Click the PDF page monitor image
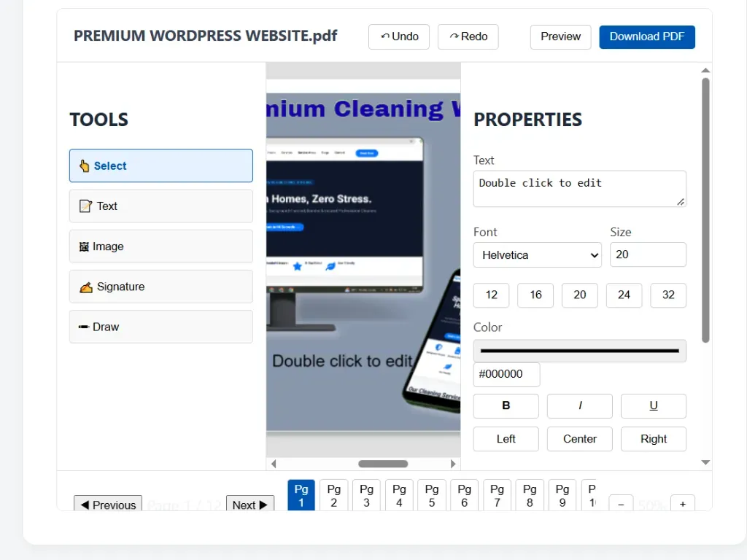This screenshot has width=747, height=560. coord(345,233)
